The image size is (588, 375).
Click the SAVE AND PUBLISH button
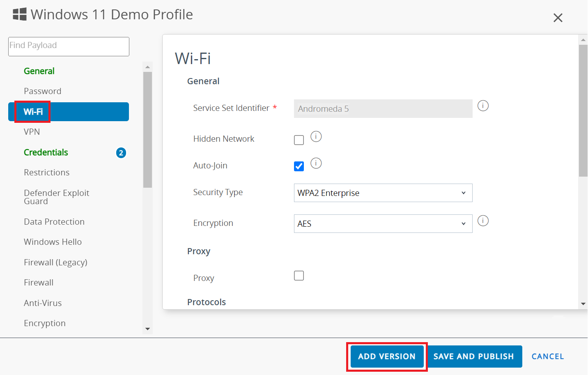(473, 357)
